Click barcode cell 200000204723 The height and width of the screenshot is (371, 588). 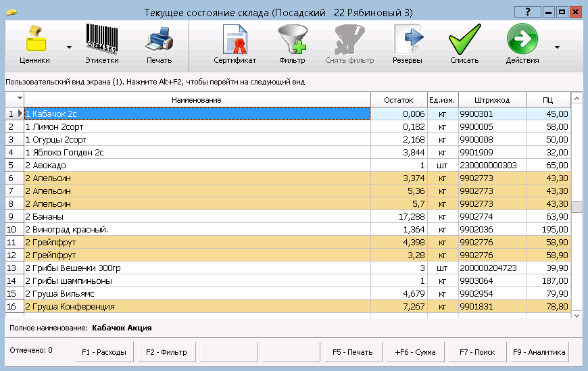(x=493, y=268)
